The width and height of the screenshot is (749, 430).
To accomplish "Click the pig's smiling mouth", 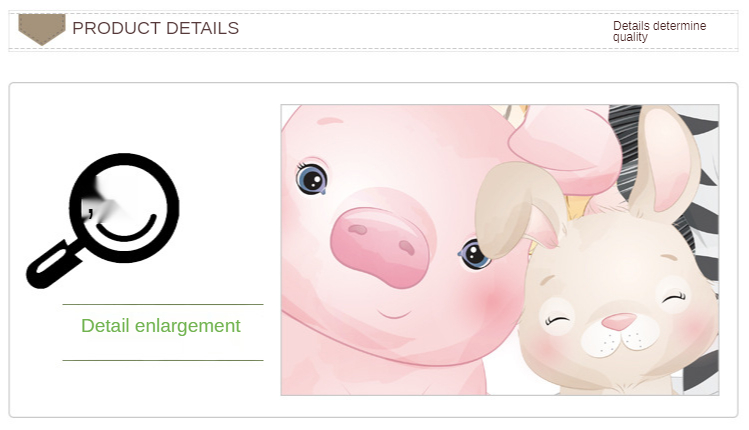I will pyautogui.click(x=394, y=314).
